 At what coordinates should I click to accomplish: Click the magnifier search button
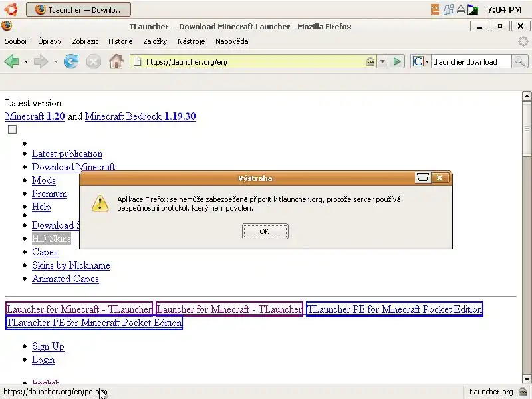tap(519, 61)
